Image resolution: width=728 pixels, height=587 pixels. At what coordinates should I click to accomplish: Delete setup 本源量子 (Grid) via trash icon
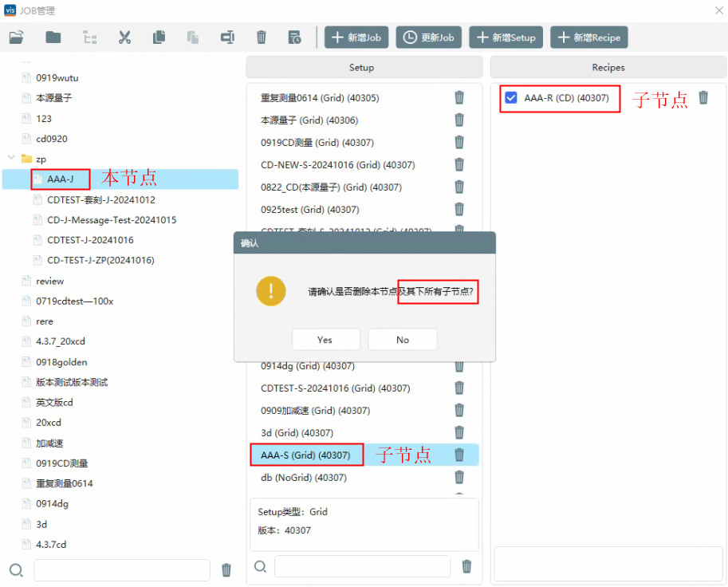coord(459,120)
